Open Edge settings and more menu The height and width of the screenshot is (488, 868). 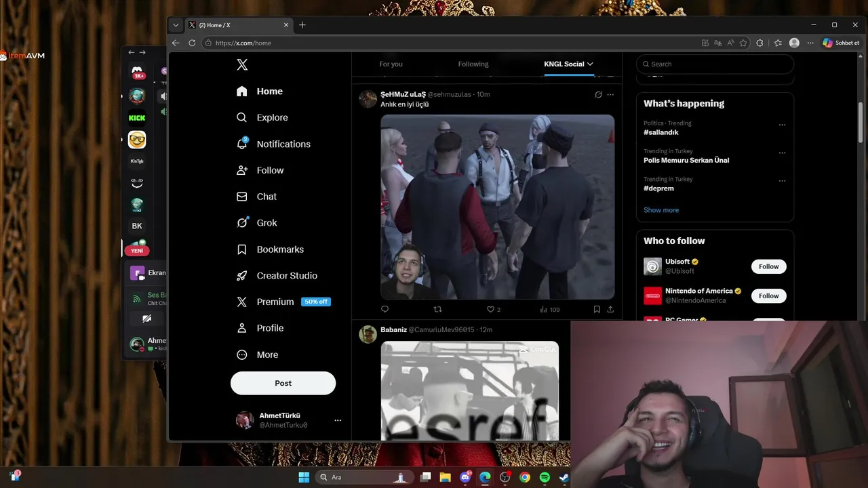pos(809,43)
